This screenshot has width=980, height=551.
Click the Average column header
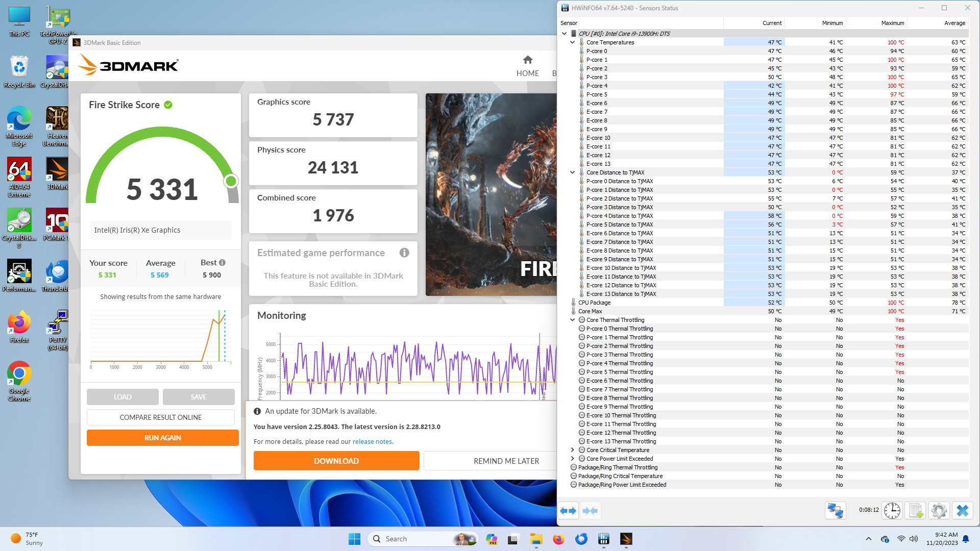[x=938, y=23]
